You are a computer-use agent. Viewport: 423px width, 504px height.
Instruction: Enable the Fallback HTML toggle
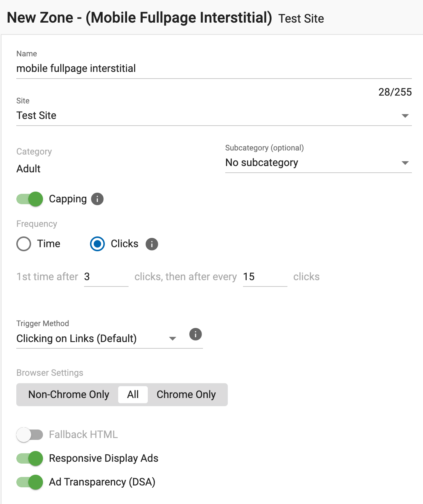tap(30, 435)
